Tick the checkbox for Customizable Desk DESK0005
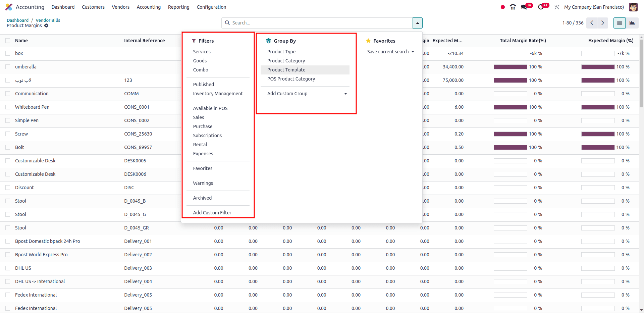This screenshot has width=644, height=313. tap(8, 161)
